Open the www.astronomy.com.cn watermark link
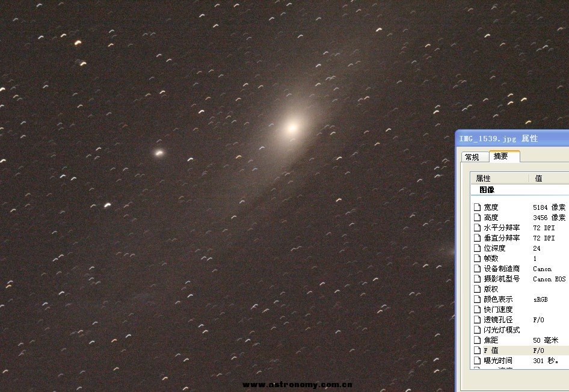The width and height of the screenshot is (569, 392). pyautogui.click(x=297, y=385)
